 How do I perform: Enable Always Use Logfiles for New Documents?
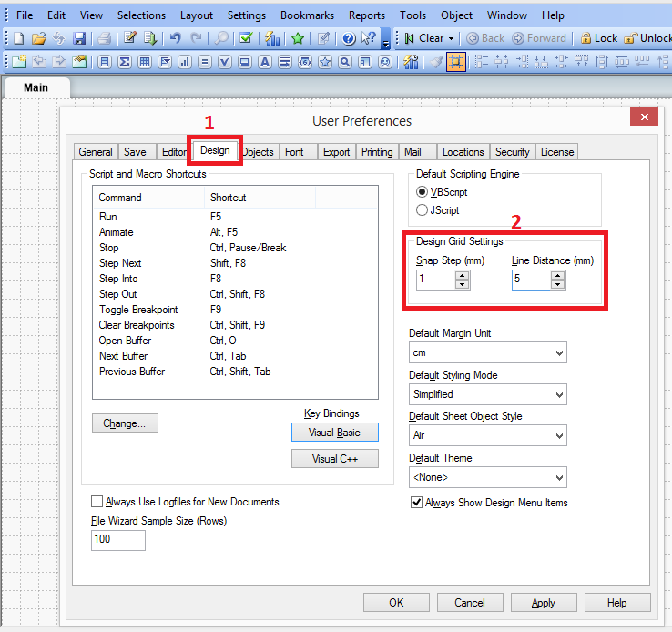tap(97, 502)
